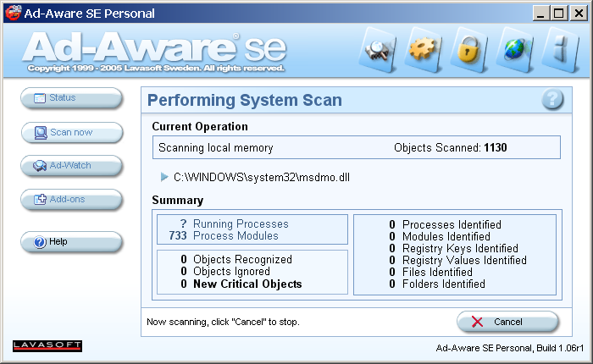The width and height of the screenshot is (593, 364).
Task: Click the 'Objects Ignored' count line
Action: pos(225,272)
